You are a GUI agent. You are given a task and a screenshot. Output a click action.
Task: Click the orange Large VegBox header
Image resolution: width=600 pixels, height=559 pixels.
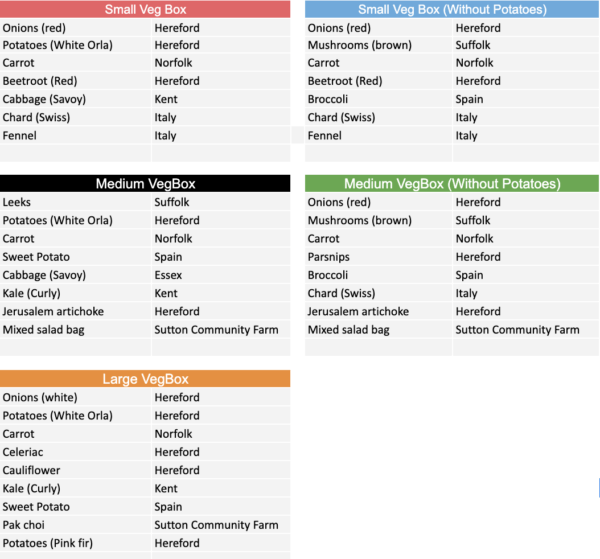[145, 379]
